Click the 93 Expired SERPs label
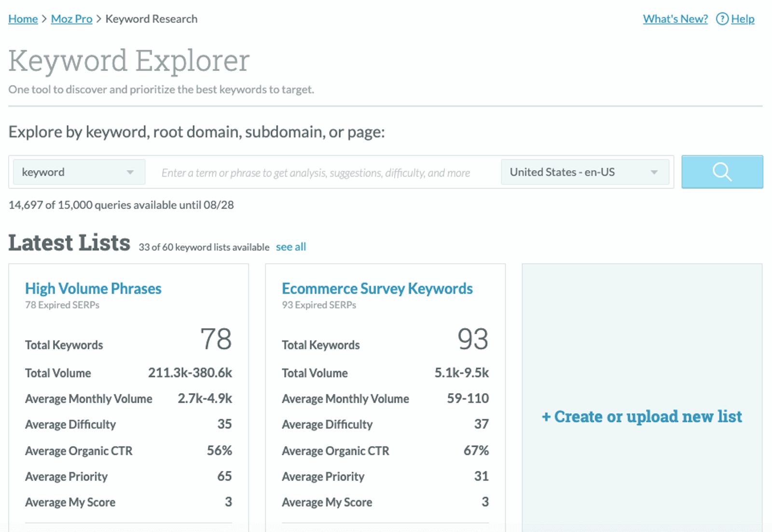The image size is (772, 532). pyautogui.click(x=318, y=305)
